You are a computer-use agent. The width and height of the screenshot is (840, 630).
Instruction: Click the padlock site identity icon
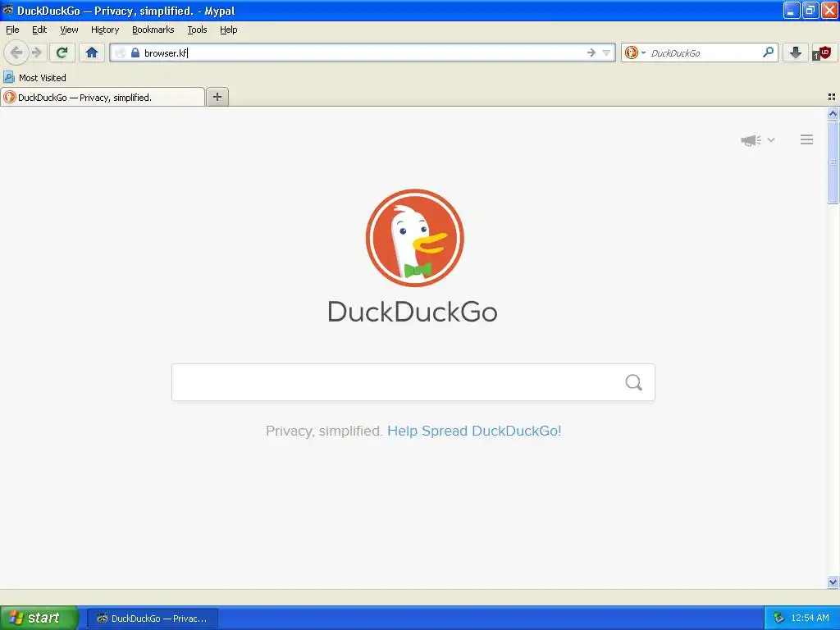click(135, 52)
